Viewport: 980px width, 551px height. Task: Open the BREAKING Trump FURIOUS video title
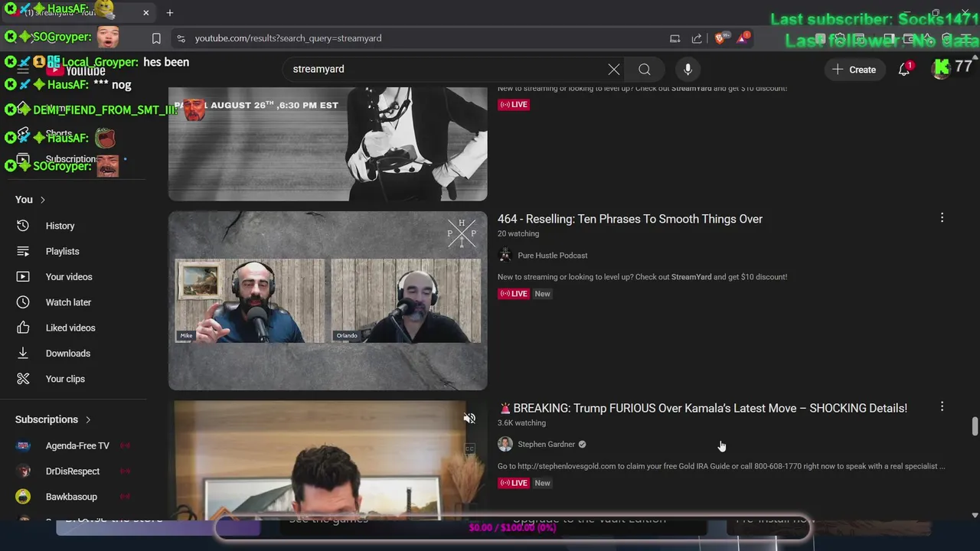point(703,409)
